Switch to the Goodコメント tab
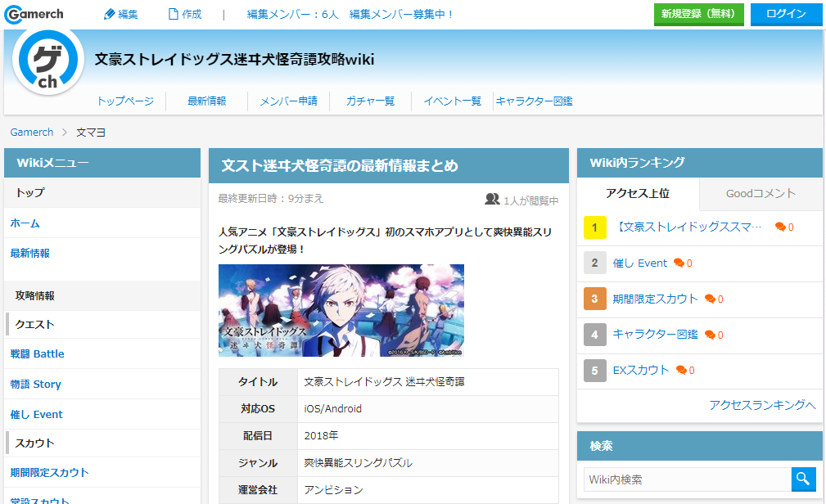 tap(761, 194)
